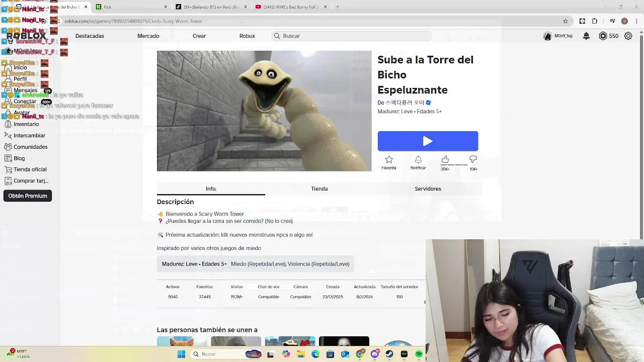Close the WWE's Bad Bunny tab
This screenshot has height=362, width=644.
[325, 7]
